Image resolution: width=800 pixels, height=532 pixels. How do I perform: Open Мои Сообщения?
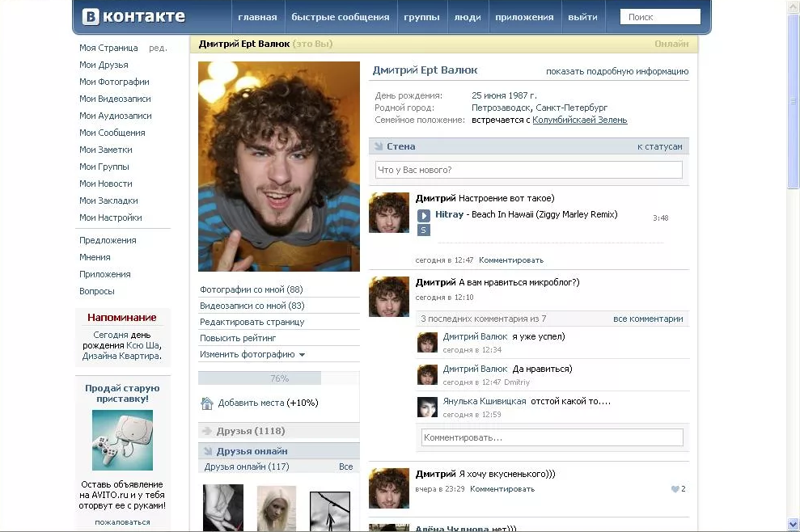click(x=112, y=133)
